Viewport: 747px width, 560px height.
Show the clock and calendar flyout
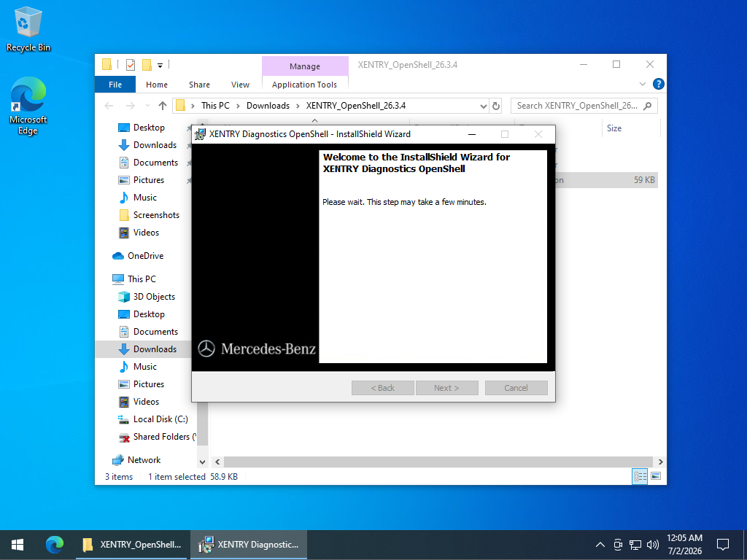click(x=684, y=544)
